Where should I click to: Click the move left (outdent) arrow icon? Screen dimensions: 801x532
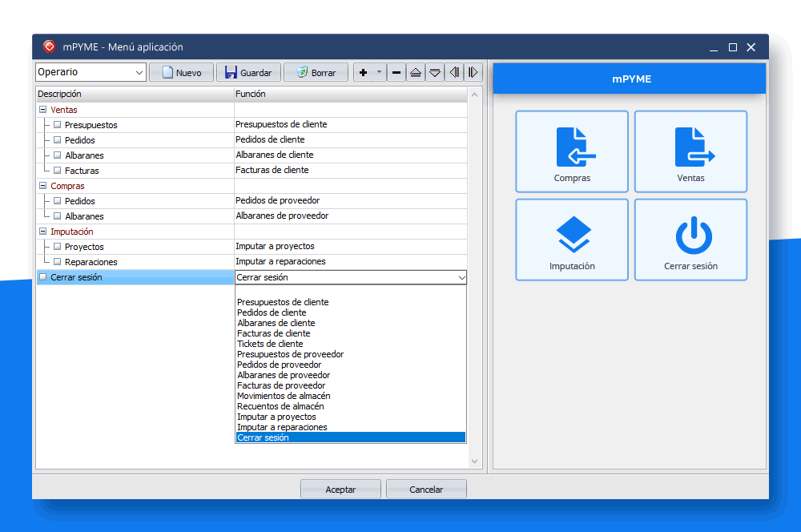coord(454,72)
